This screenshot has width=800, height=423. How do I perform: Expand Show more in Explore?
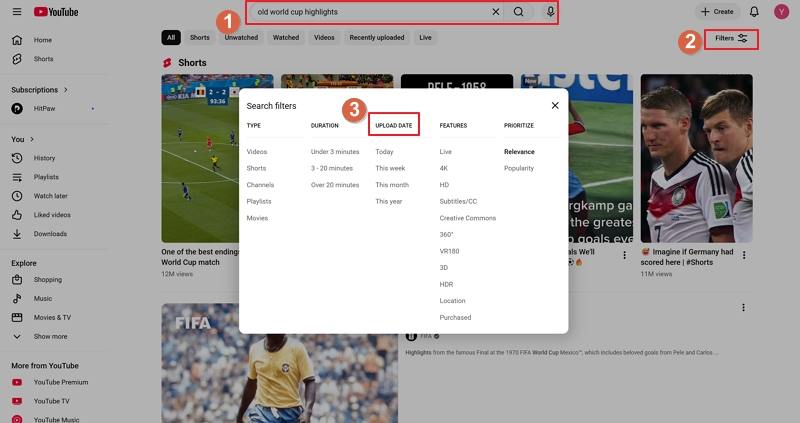click(50, 337)
